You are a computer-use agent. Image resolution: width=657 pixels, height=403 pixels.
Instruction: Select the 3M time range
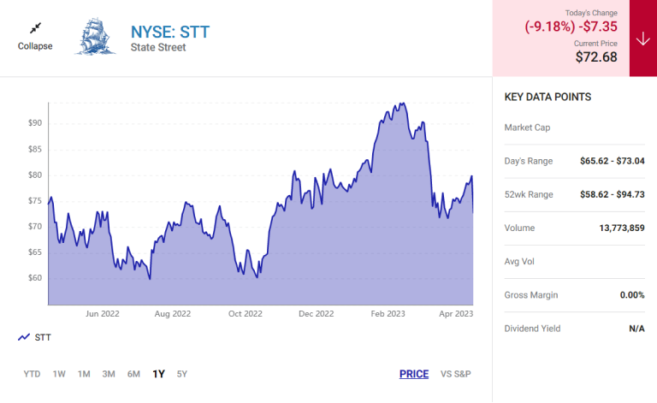108,374
